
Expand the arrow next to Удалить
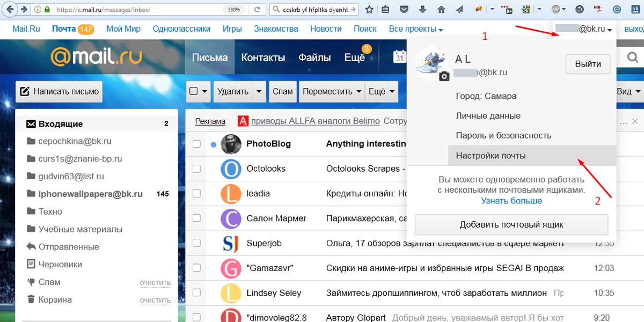pyautogui.click(x=259, y=91)
